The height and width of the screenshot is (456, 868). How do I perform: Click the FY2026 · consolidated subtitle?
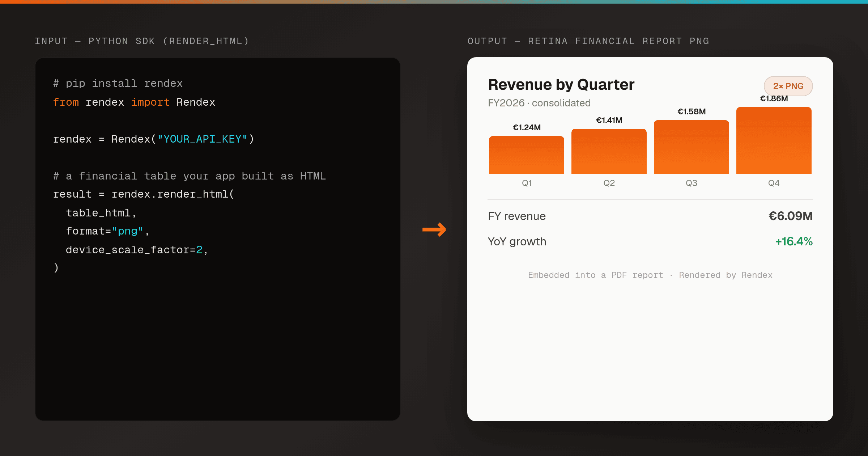(539, 103)
